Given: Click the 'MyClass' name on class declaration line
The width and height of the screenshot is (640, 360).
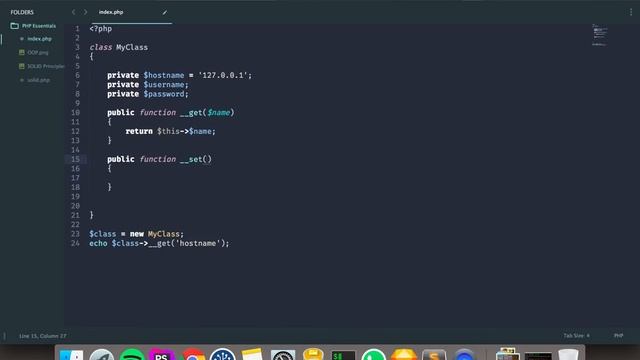Looking at the screenshot, I should click(x=132, y=47).
